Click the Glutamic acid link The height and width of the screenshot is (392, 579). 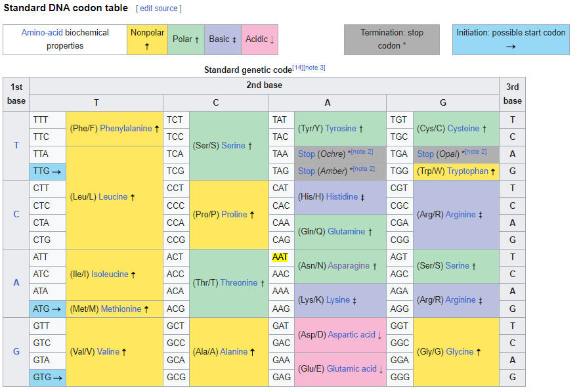click(352, 369)
